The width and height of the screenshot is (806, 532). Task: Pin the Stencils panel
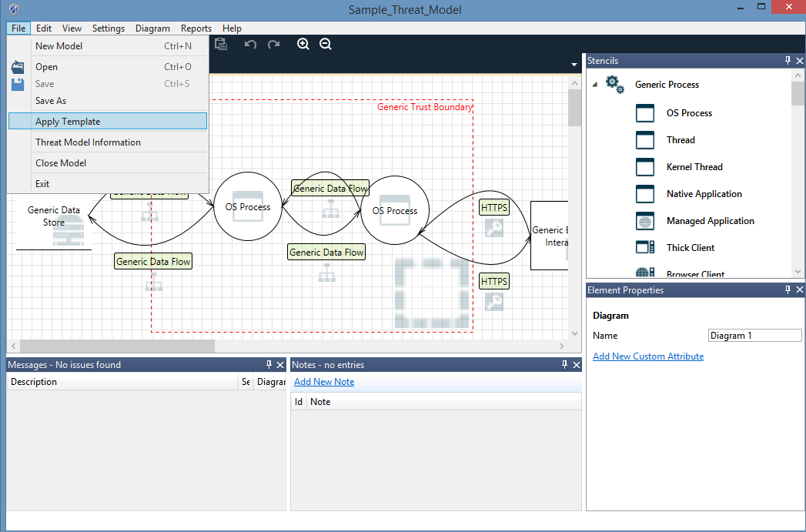788,61
